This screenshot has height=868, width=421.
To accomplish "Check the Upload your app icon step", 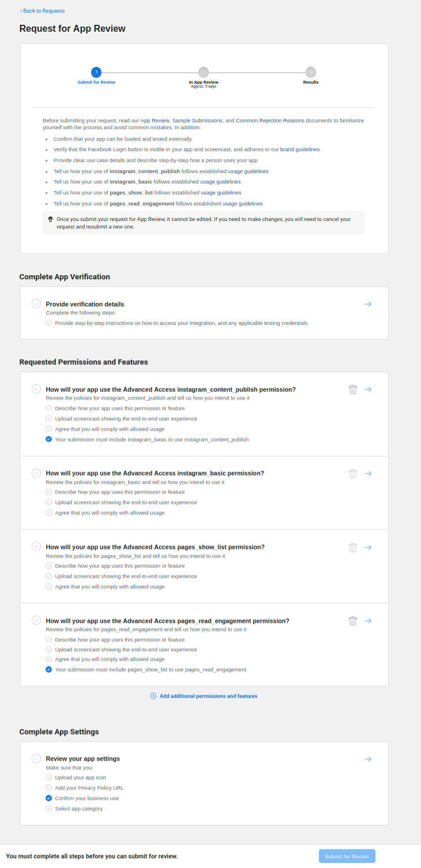I will coord(48,777).
